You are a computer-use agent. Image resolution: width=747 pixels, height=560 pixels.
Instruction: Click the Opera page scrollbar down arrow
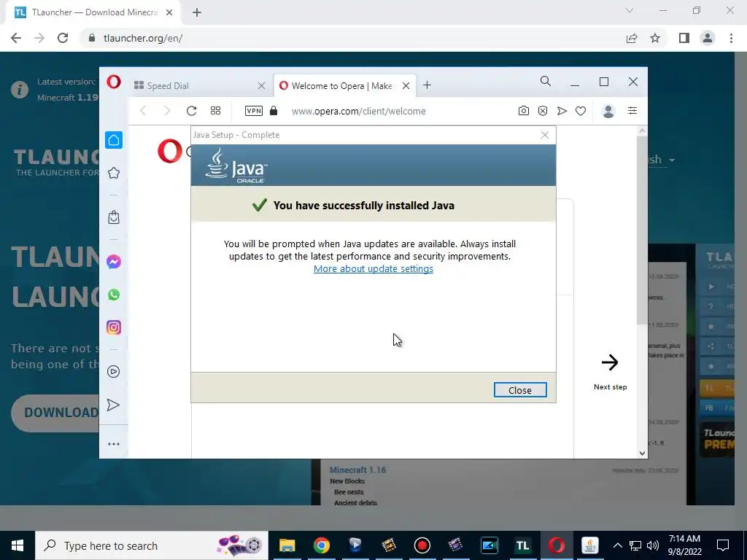(x=642, y=454)
